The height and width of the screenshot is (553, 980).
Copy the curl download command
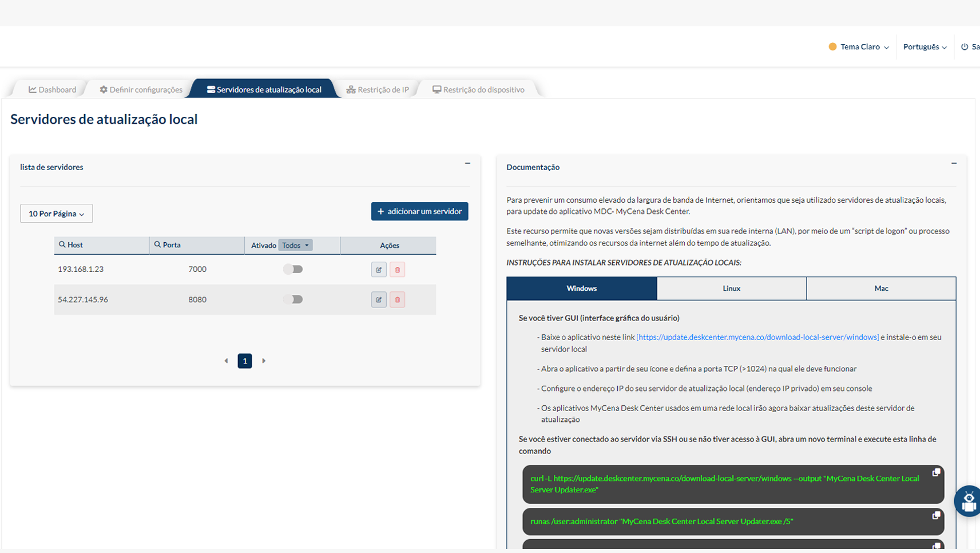[936, 472]
